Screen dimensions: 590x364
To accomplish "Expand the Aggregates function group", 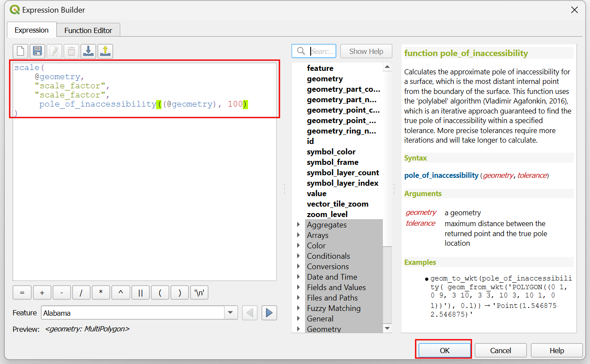I will tap(298, 225).
